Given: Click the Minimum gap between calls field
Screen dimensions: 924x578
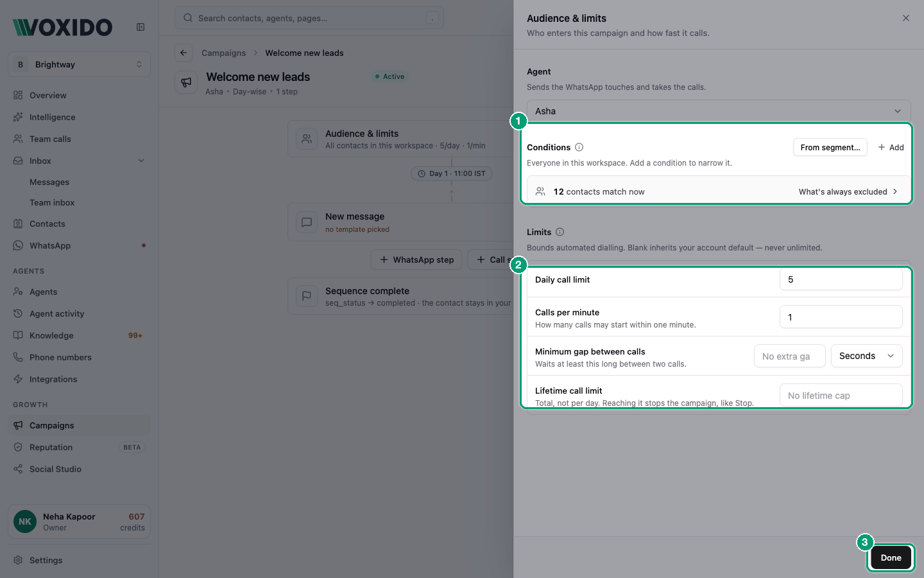Looking at the screenshot, I should [789, 356].
